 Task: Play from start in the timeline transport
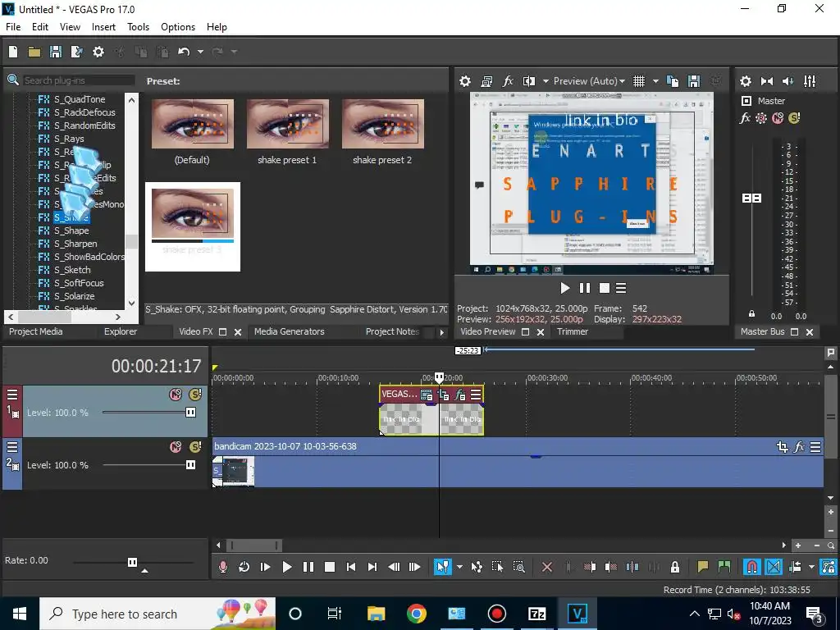click(x=265, y=567)
